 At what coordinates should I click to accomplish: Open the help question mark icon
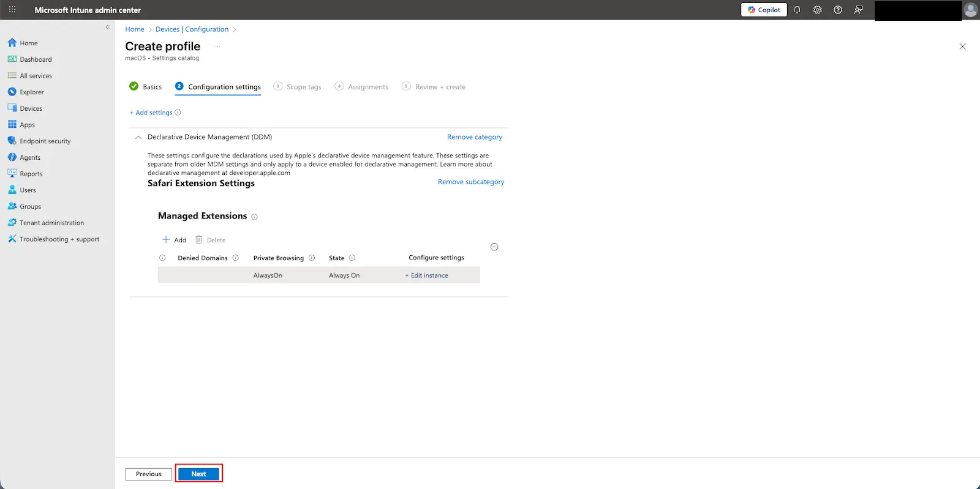tap(838, 10)
